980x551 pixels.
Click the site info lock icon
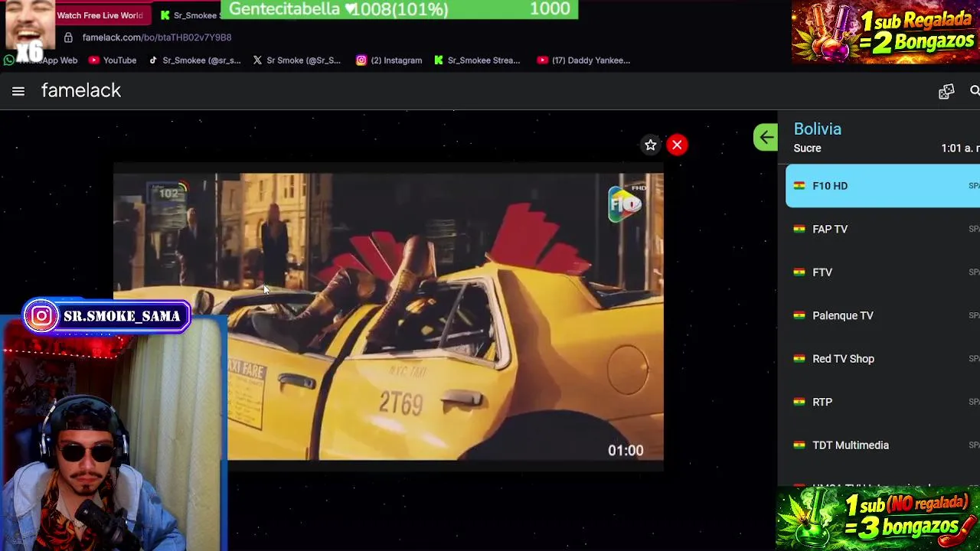pyautogui.click(x=68, y=37)
